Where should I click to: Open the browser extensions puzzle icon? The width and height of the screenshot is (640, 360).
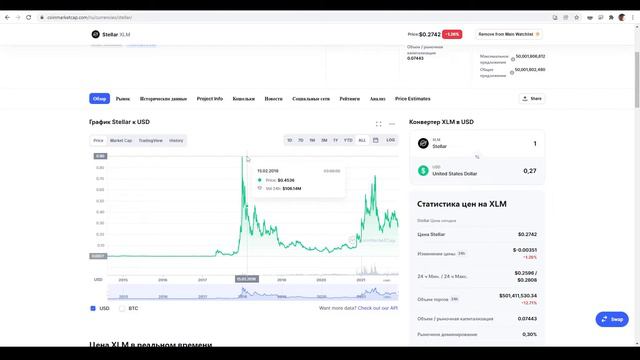click(x=611, y=18)
